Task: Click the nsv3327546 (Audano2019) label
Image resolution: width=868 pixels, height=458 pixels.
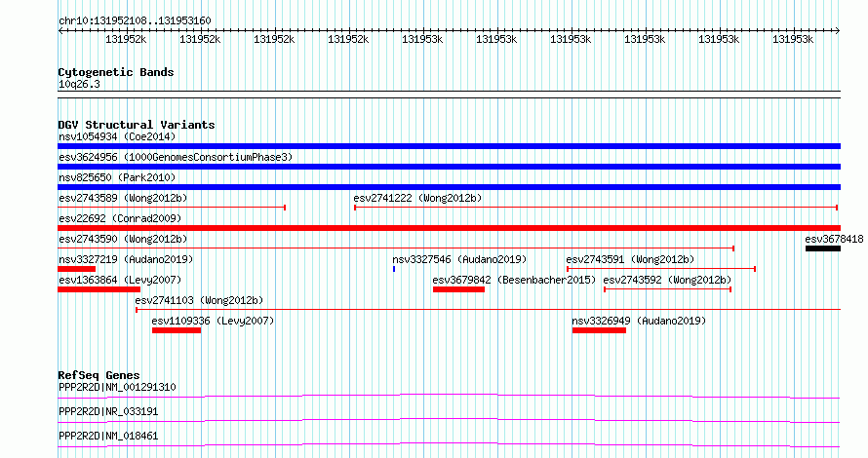Action: pyautogui.click(x=459, y=259)
